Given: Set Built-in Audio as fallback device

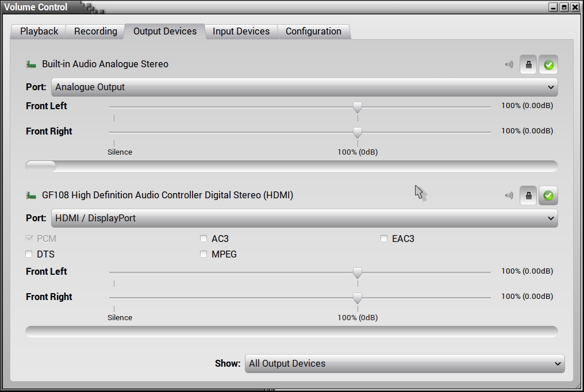Looking at the screenshot, I should pos(548,64).
